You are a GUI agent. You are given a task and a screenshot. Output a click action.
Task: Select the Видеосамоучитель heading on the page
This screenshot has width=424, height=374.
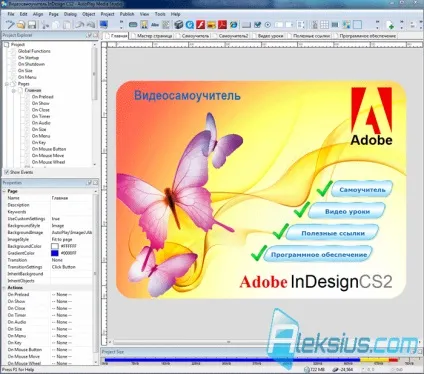pos(187,96)
